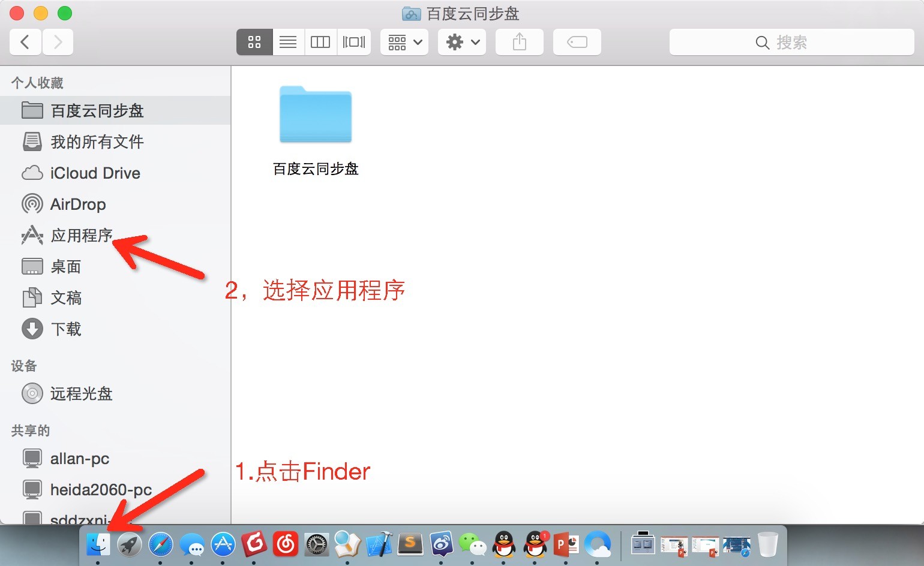924x566 pixels.
Task: Click the Share toolbar button
Action: (x=520, y=42)
